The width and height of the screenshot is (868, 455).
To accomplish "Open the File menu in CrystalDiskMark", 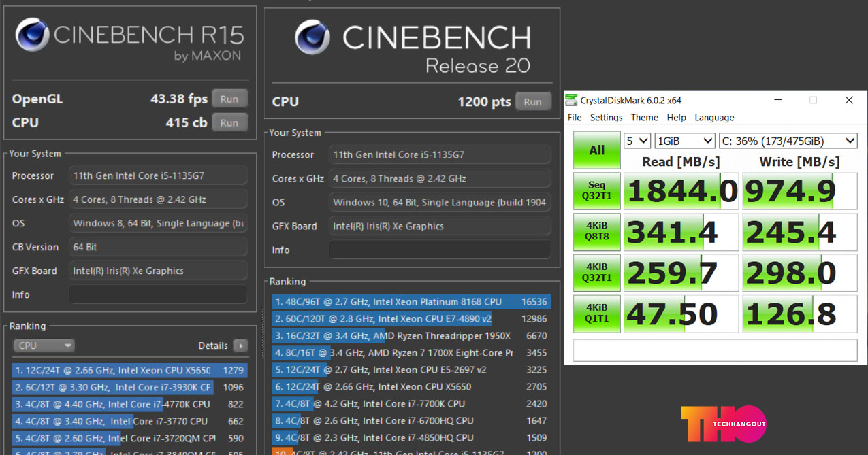I will 575,118.
